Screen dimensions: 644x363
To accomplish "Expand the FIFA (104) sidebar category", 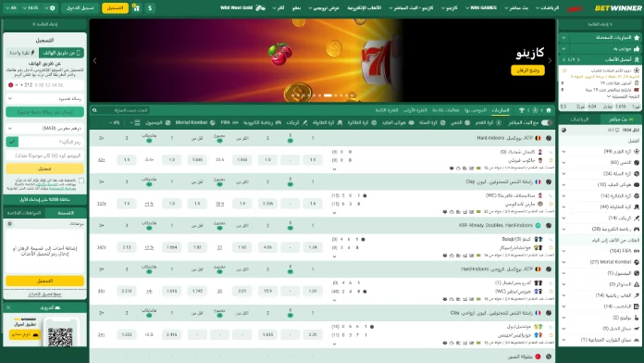I will (563, 251).
